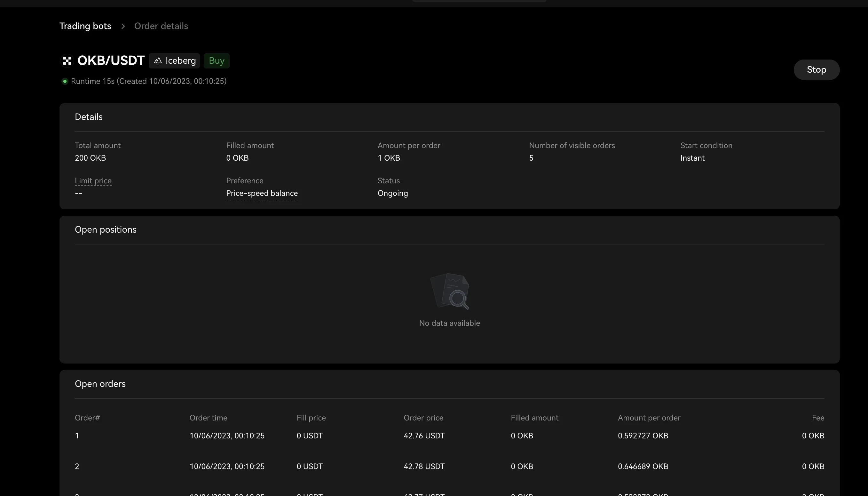Click the 0.646689 OKB amount cell
868x496 pixels.
tap(643, 466)
